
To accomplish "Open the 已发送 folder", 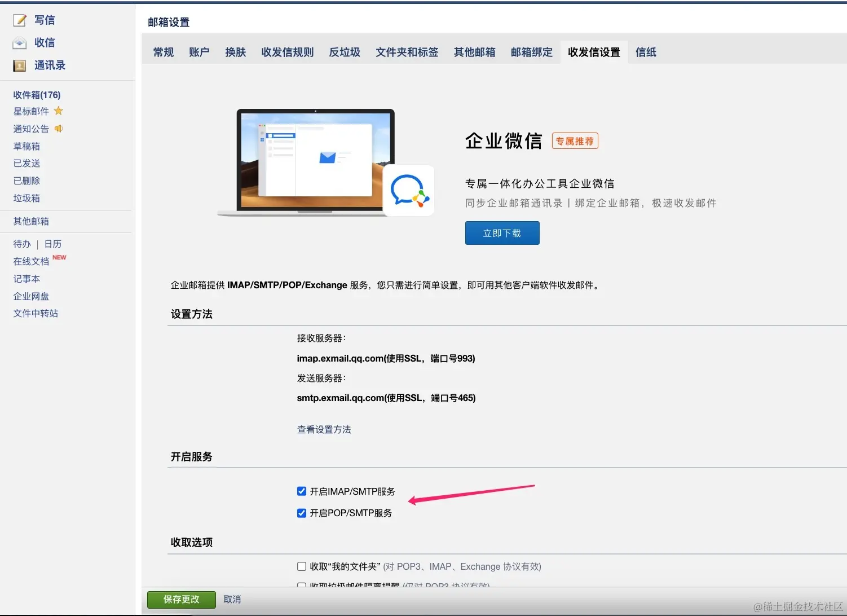I will pyautogui.click(x=27, y=163).
